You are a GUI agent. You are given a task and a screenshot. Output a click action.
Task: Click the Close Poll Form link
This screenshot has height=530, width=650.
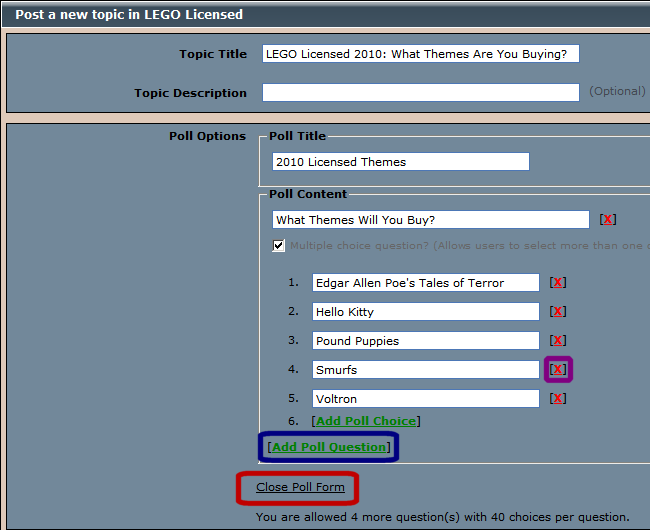click(300, 487)
